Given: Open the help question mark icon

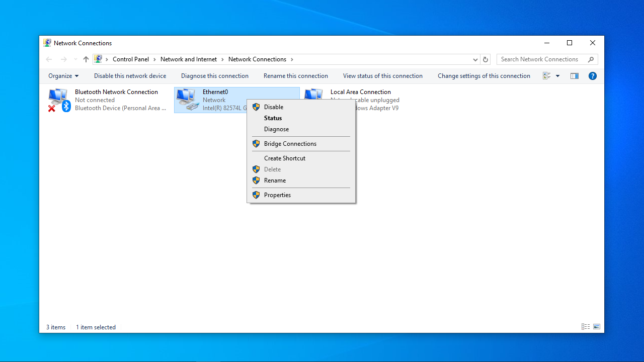Looking at the screenshot, I should pyautogui.click(x=592, y=76).
